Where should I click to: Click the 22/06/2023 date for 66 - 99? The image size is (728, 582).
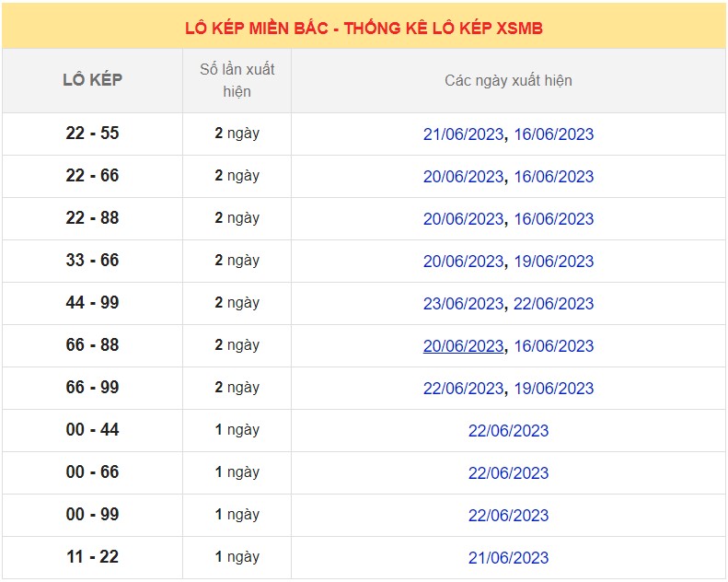point(463,389)
